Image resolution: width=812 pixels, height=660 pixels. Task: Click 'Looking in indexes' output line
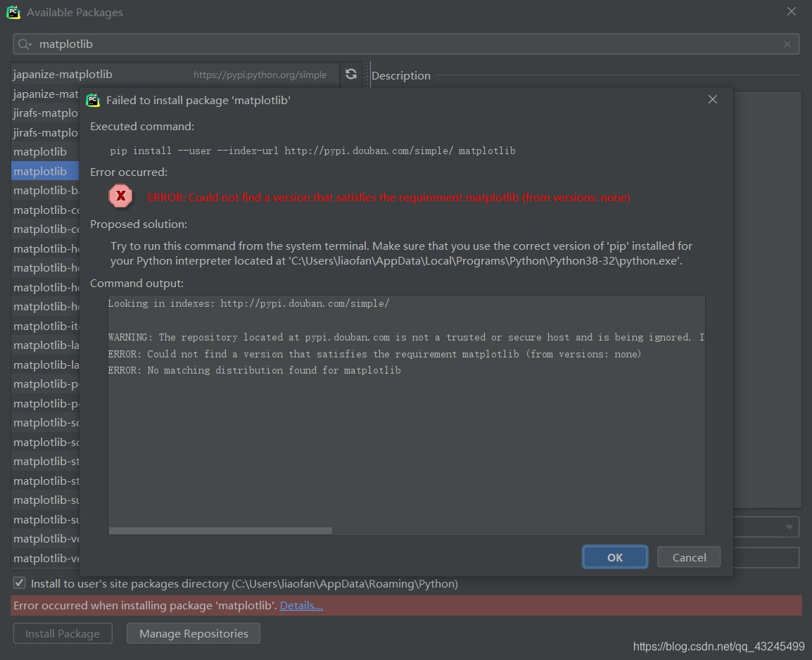pos(248,303)
